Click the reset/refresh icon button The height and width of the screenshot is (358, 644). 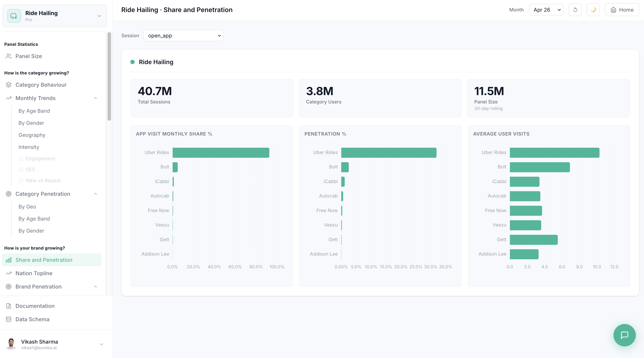(x=575, y=10)
